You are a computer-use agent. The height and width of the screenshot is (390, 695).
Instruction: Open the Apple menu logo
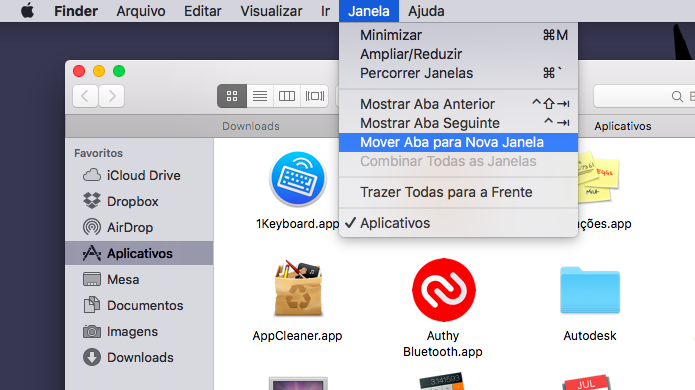pyautogui.click(x=27, y=11)
